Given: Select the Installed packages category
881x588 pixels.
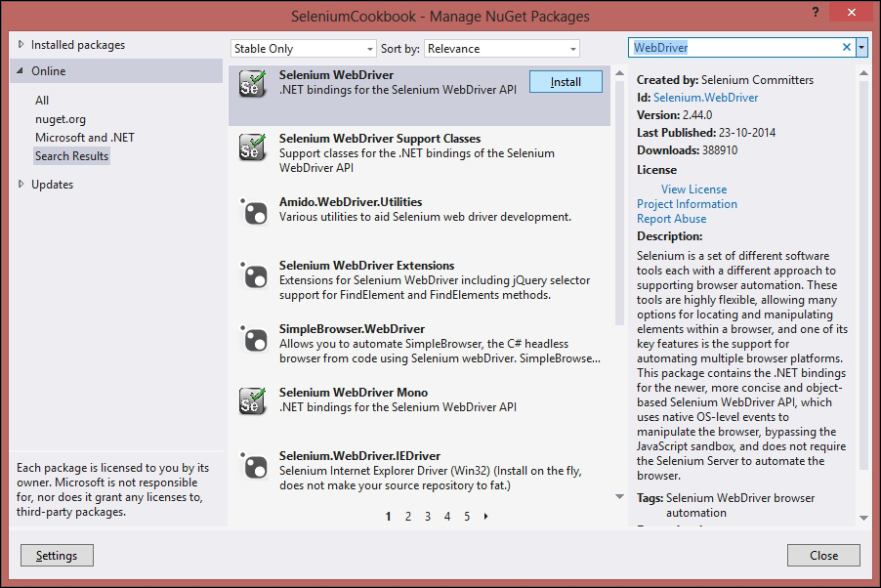Looking at the screenshot, I should pyautogui.click(x=78, y=45).
